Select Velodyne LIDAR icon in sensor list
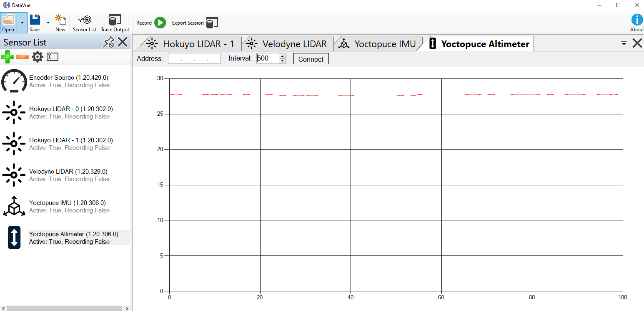Image resolution: width=644 pixels, height=311 pixels. point(14,175)
